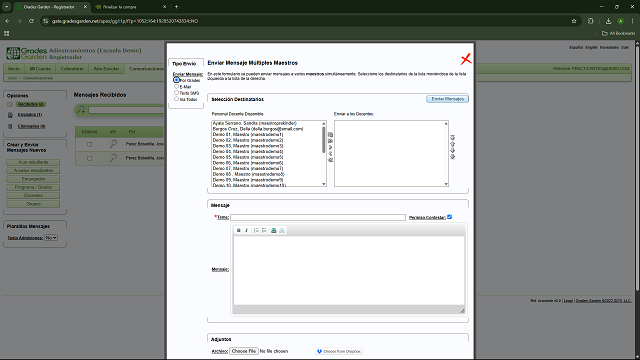Insert numbered list in message editor
The width and height of the screenshot is (640, 360).
point(256,230)
